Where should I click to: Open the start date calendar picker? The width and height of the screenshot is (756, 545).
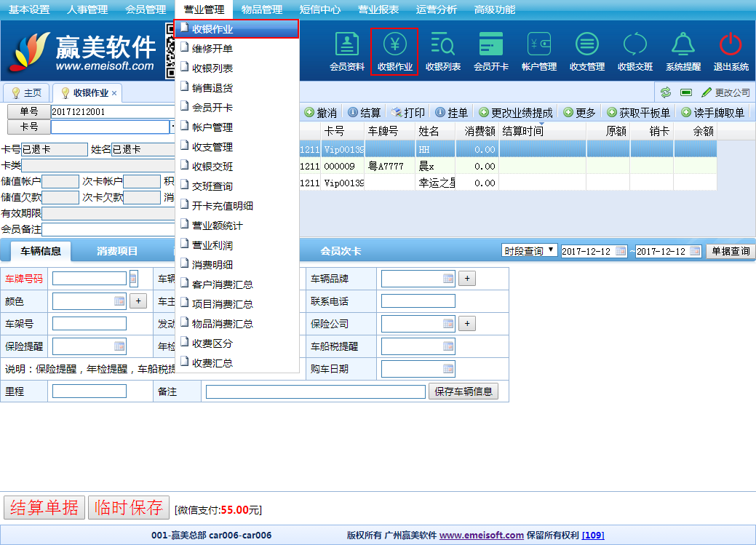click(x=621, y=251)
